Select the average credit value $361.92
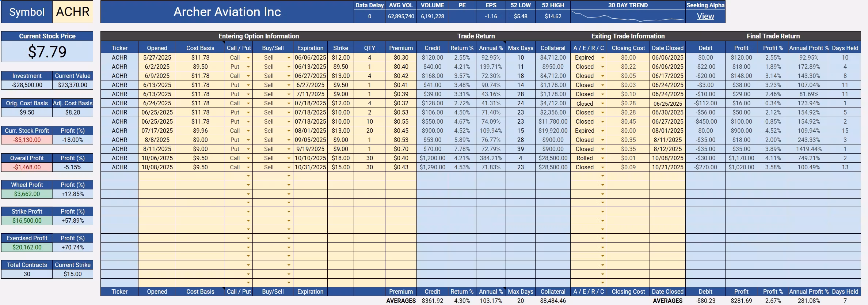This screenshot has height=305, width=868. (x=433, y=301)
